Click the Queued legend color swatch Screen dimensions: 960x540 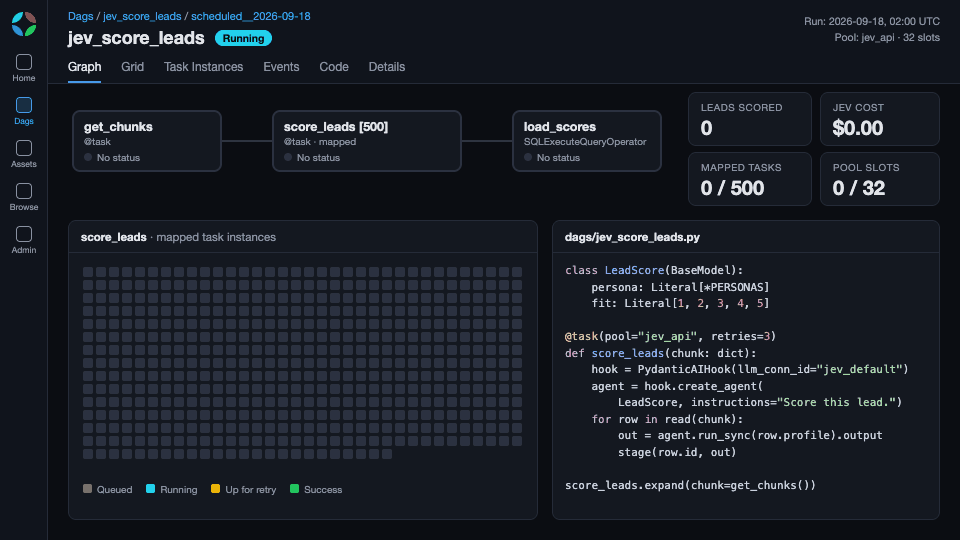[88, 489]
